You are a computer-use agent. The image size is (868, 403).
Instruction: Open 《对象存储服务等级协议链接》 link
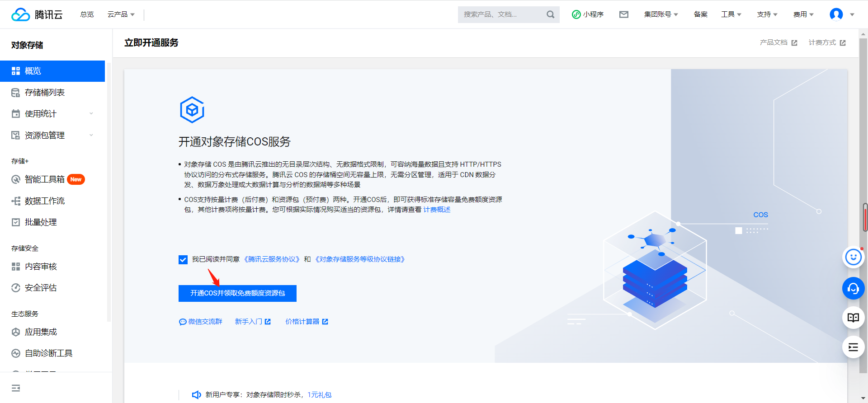click(360, 259)
